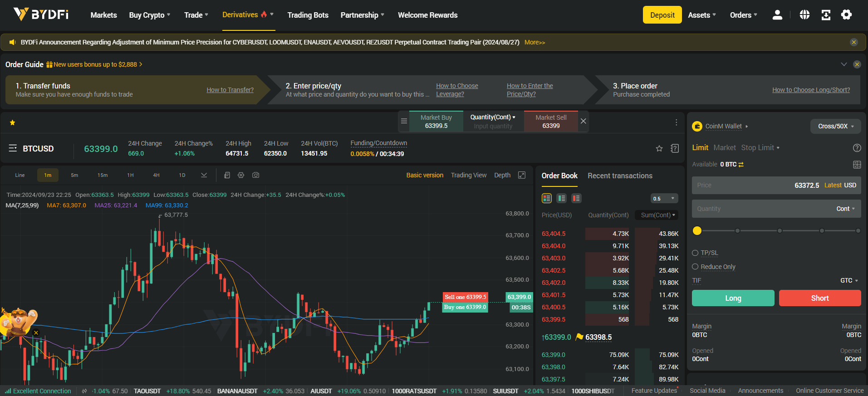Open the language globe icon
This screenshot has width=868, height=396.
pos(804,15)
